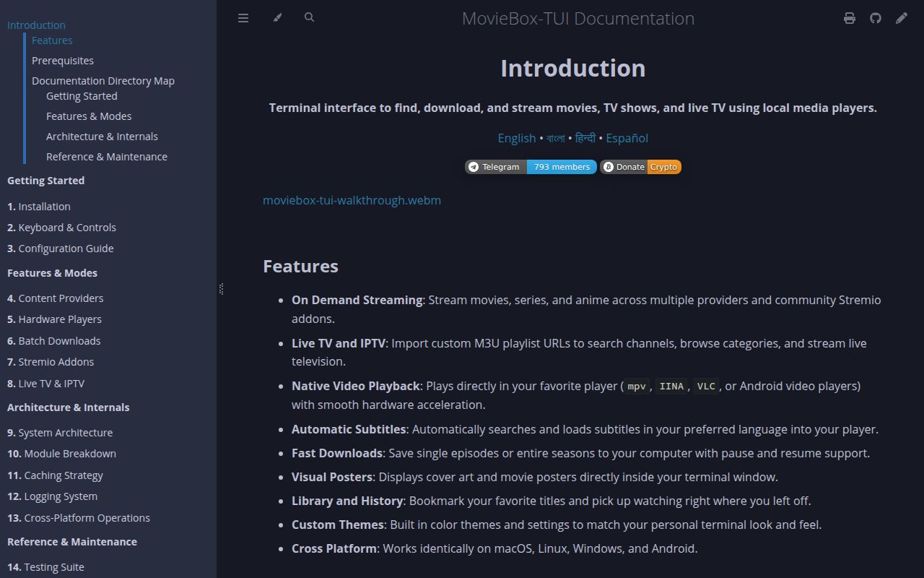
Task: Click the 'On Demand Streaming' bullet text
Action: coord(357,300)
